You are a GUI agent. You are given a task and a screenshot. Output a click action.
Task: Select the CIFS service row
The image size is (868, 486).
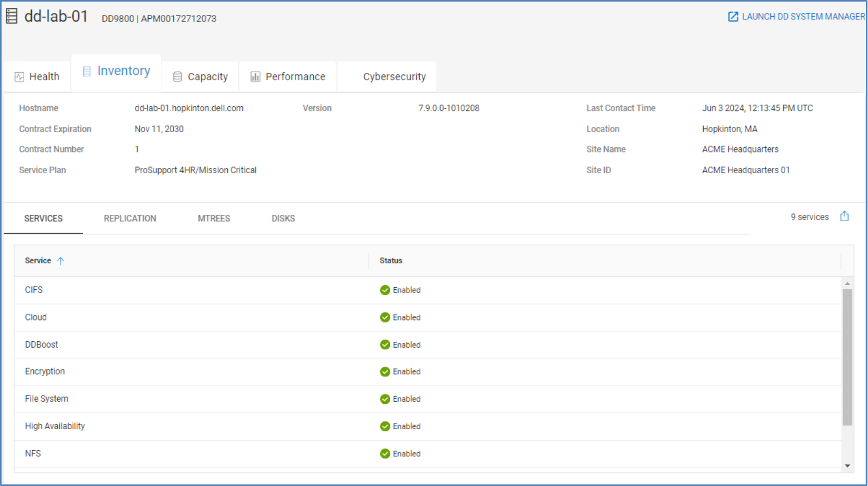[x=428, y=290]
